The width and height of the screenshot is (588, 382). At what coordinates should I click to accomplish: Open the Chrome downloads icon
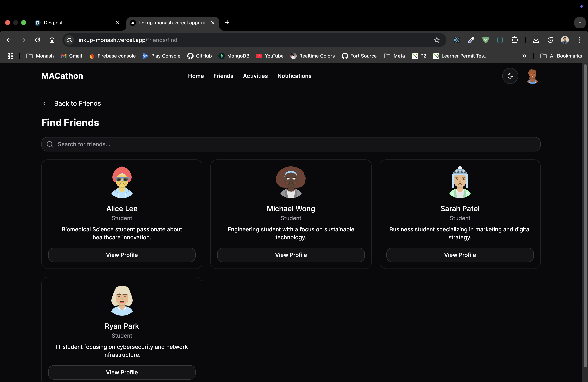click(x=536, y=40)
